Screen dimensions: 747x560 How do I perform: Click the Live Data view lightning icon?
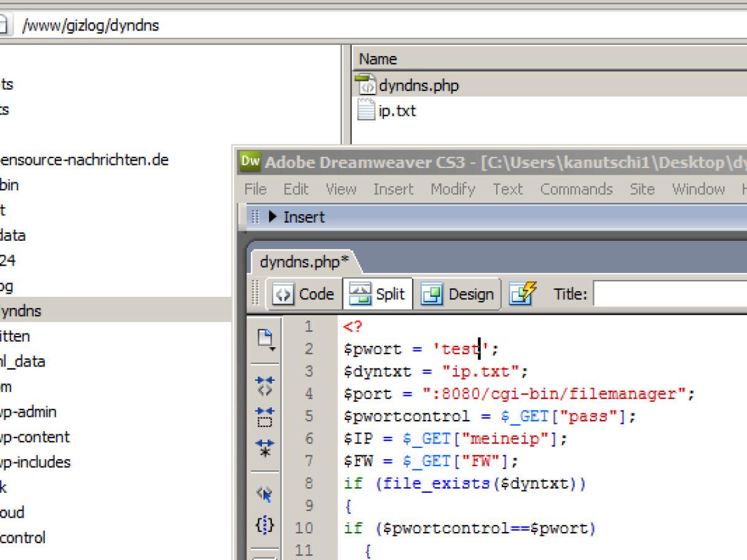(522, 294)
